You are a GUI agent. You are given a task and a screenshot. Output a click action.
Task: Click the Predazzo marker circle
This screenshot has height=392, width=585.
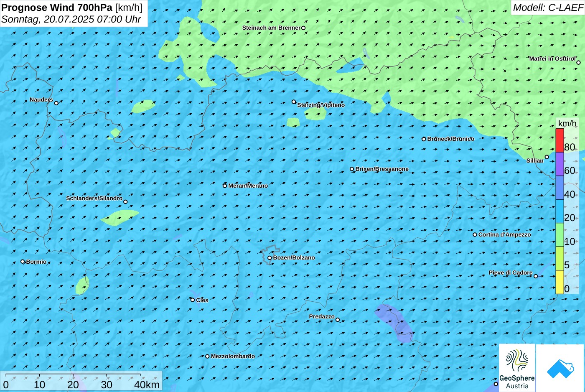pyautogui.click(x=338, y=320)
